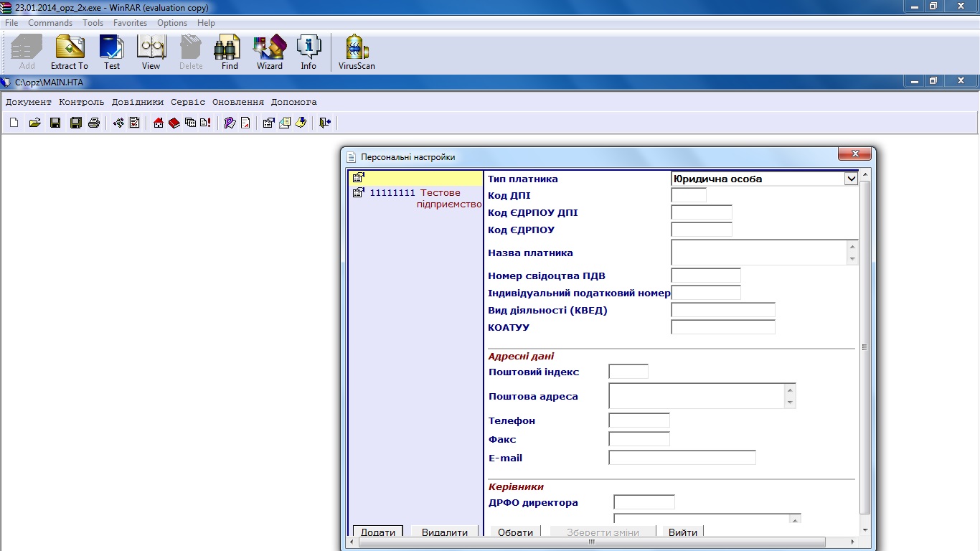Click the print icon in toolbar
The height and width of the screenshot is (551, 980).
[x=93, y=123]
